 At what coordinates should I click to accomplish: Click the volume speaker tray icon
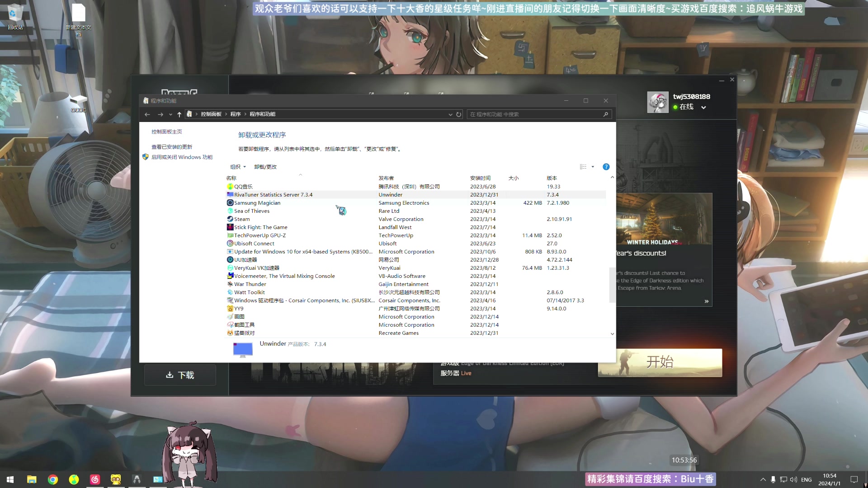click(x=793, y=479)
